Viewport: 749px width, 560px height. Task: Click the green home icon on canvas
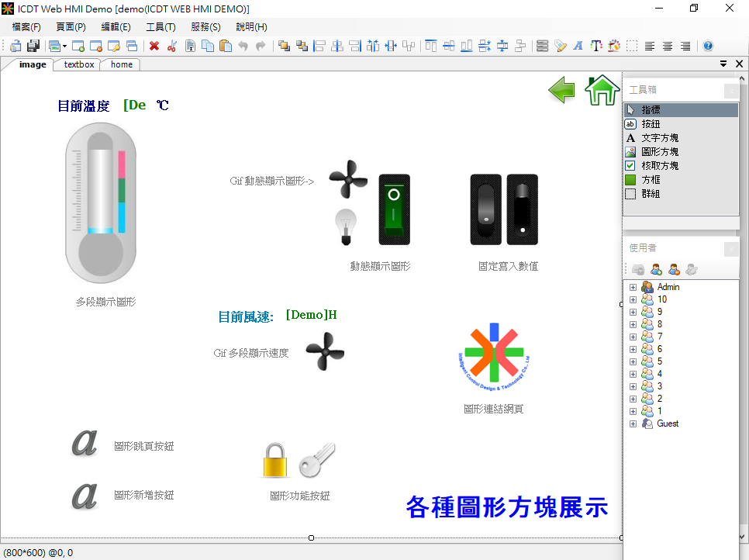pyautogui.click(x=602, y=90)
